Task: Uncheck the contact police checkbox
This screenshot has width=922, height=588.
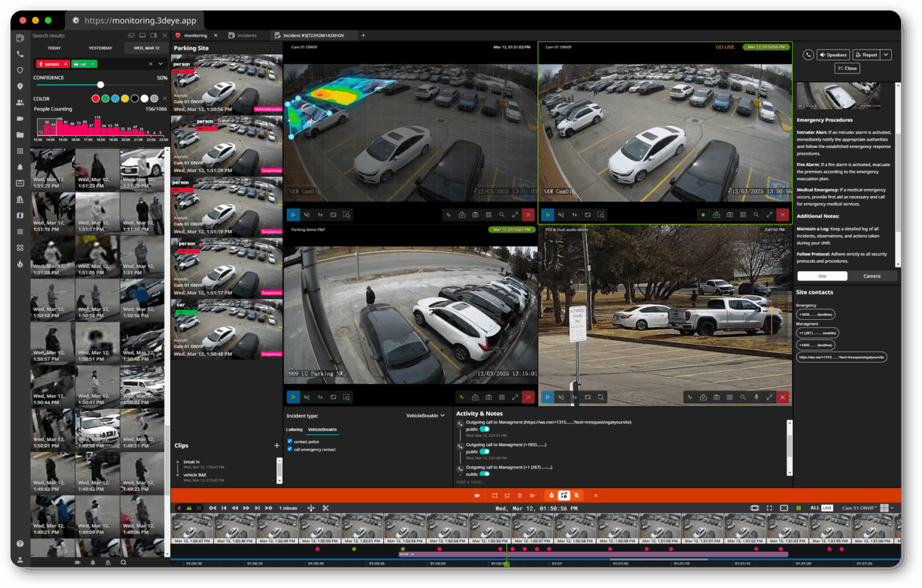Action: coord(290,441)
